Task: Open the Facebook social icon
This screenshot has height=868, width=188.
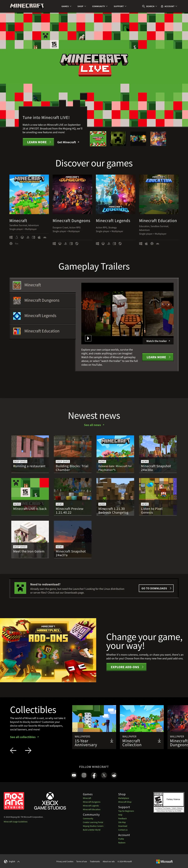Action: pyautogui.click(x=94, y=775)
